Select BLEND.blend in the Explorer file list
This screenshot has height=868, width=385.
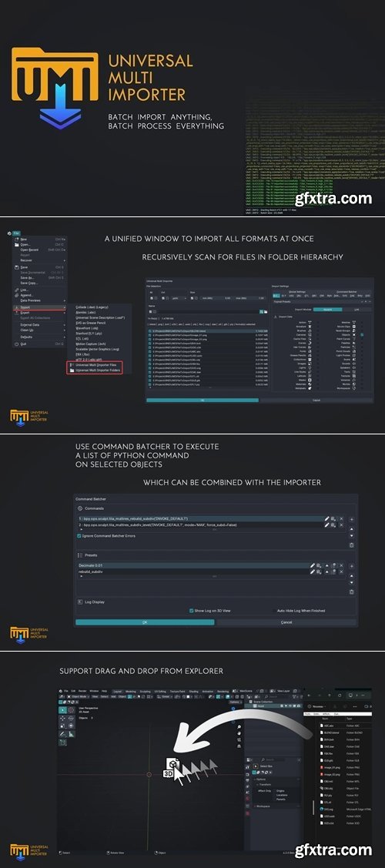tap(331, 732)
